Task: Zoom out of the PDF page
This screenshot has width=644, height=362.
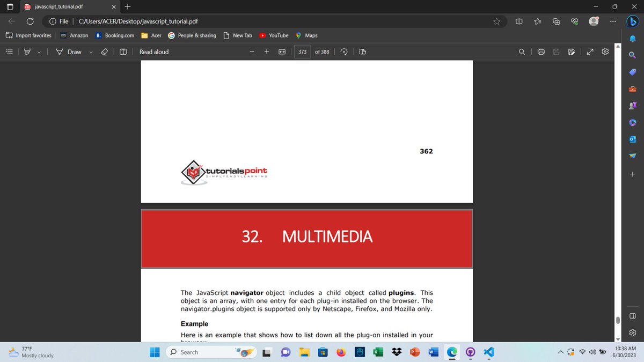Action: click(x=252, y=52)
